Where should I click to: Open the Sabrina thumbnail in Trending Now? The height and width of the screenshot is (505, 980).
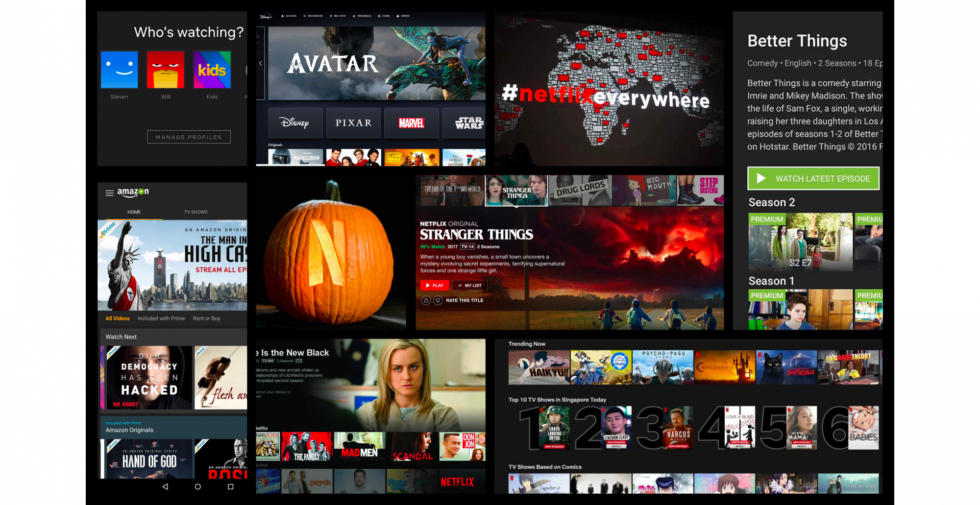[786, 367]
